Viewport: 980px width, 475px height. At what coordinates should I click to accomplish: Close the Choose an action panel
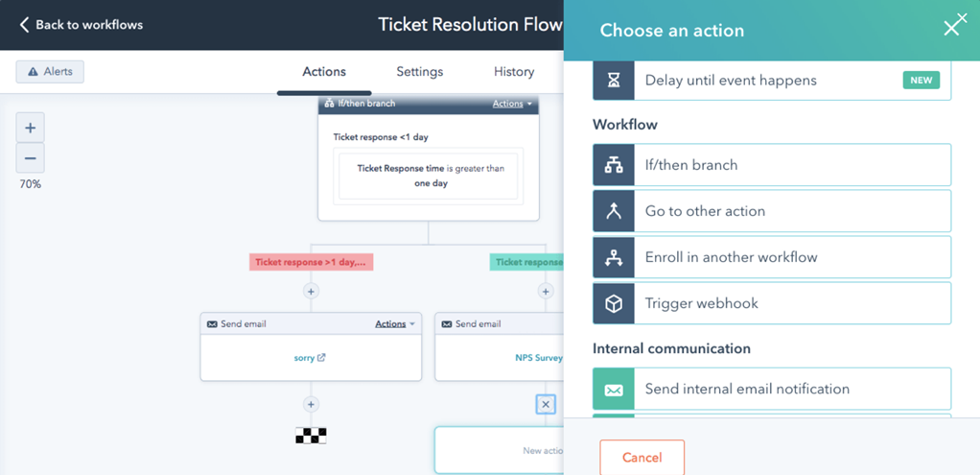point(951,28)
